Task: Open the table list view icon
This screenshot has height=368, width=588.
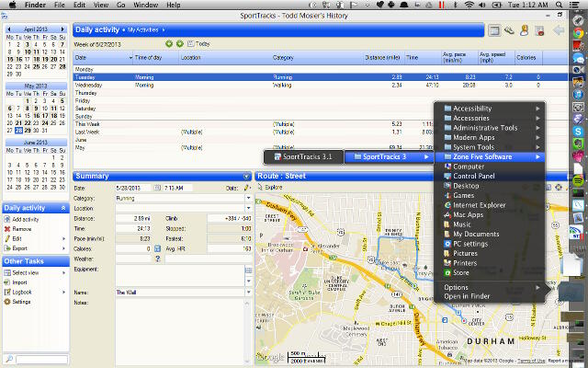Action: [494, 30]
